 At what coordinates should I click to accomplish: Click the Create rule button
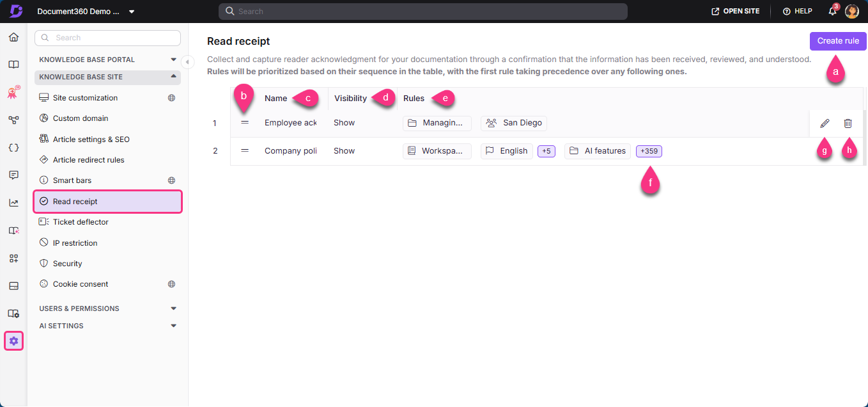tap(838, 40)
